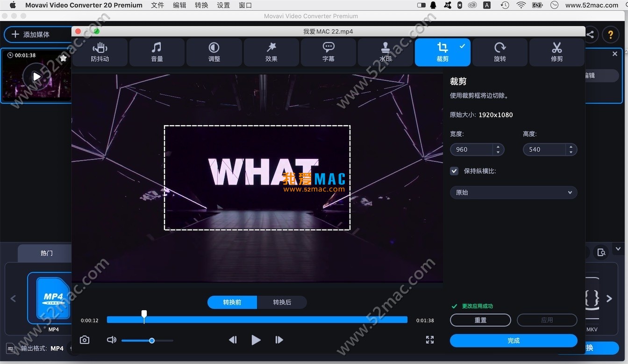Click the blue playback timeline bar
The image size is (628, 364).
(x=257, y=320)
